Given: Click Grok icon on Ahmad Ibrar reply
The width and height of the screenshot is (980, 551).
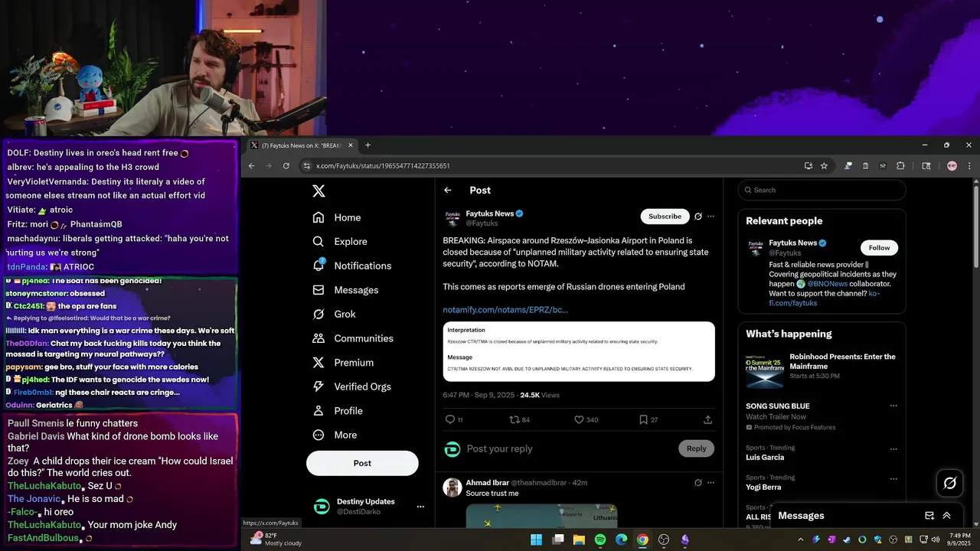Looking at the screenshot, I should (x=698, y=483).
